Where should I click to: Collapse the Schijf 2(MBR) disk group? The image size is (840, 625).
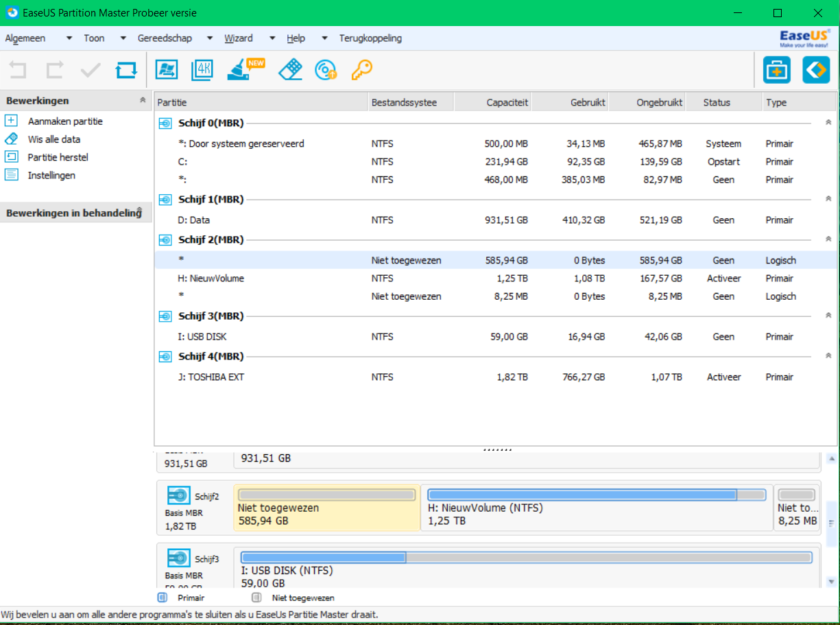828,239
